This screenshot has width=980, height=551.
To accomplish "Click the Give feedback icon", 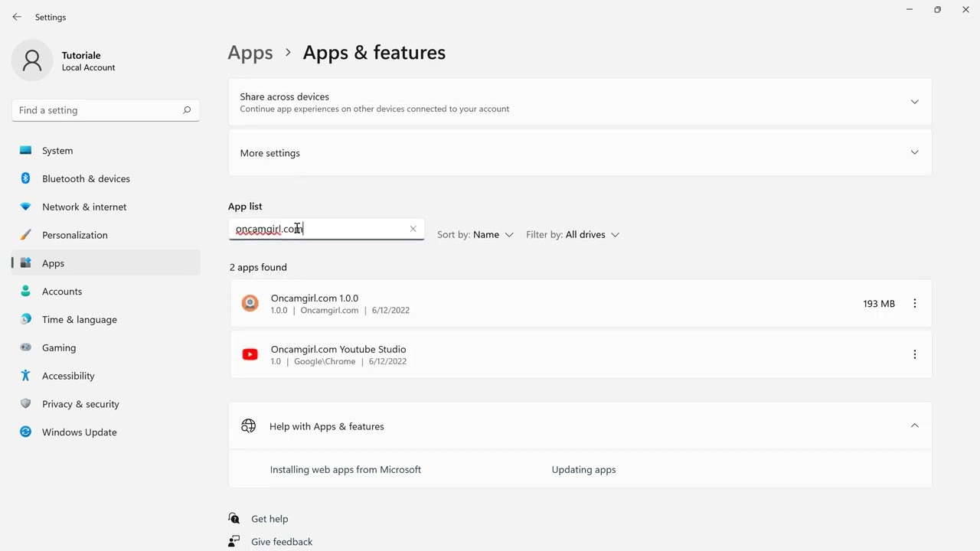I will 234,542.
